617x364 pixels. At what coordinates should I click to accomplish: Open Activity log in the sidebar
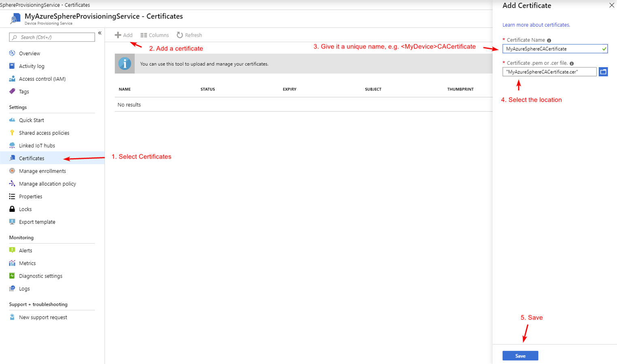32,66
